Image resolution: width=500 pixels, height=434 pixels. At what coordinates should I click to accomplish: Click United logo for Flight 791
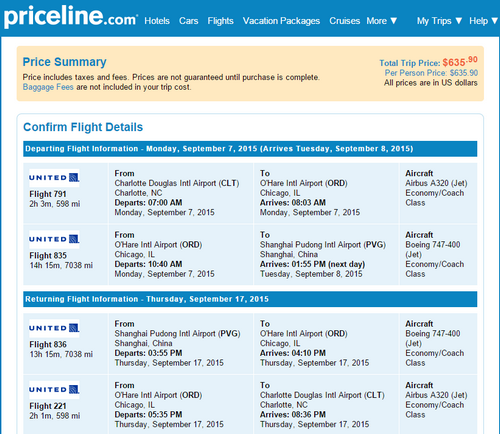(x=54, y=178)
